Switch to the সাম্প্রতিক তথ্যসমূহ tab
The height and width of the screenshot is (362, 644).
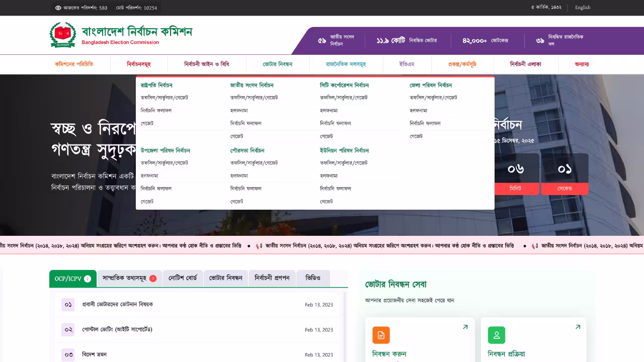pos(129,279)
